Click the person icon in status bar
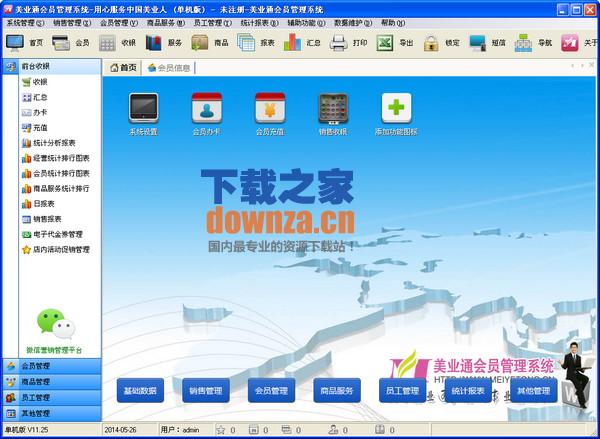This screenshot has height=439, width=600. (x=333, y=429)
